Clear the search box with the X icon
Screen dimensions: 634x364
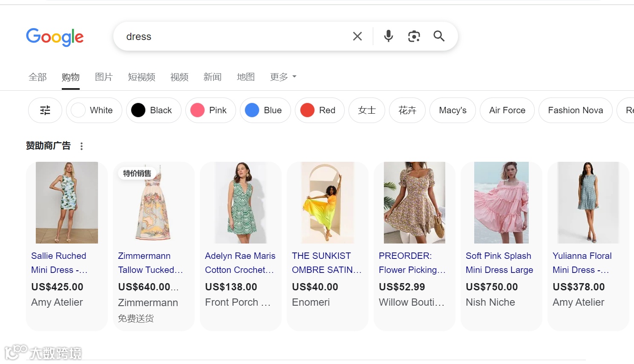pyautogui.click(x=357, y=37)
